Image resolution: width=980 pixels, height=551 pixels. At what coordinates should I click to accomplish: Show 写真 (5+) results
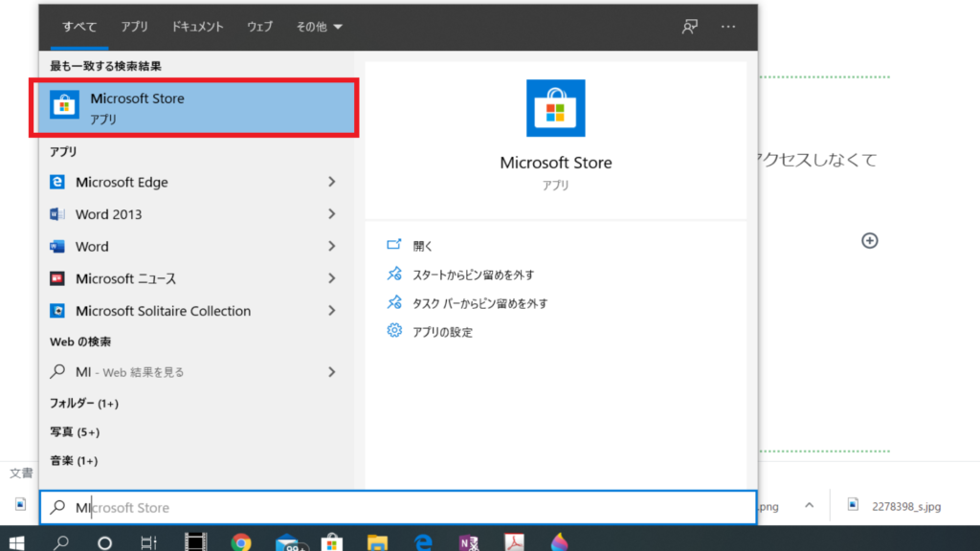75,431
